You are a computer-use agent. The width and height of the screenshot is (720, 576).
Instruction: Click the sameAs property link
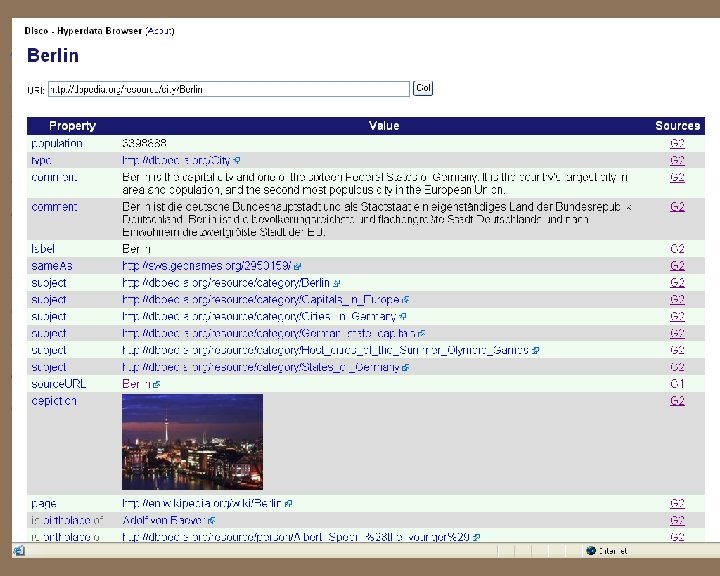[x=52, y=265]
